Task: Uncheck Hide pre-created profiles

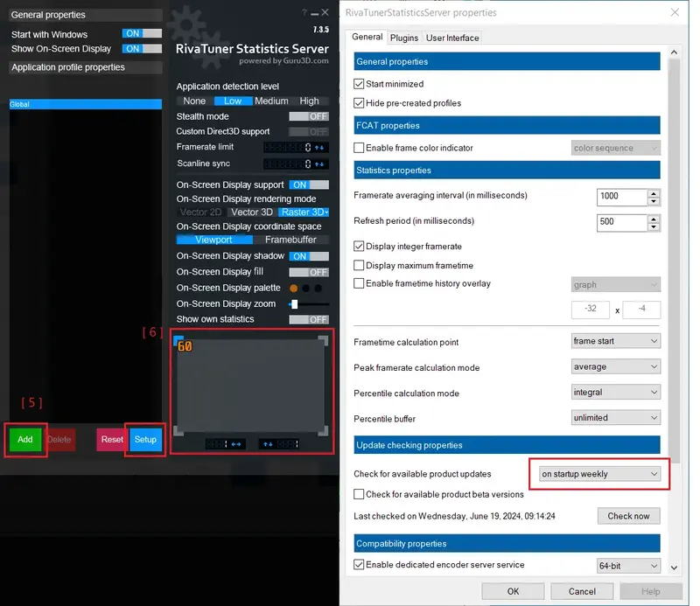Action: pos(359,103)
